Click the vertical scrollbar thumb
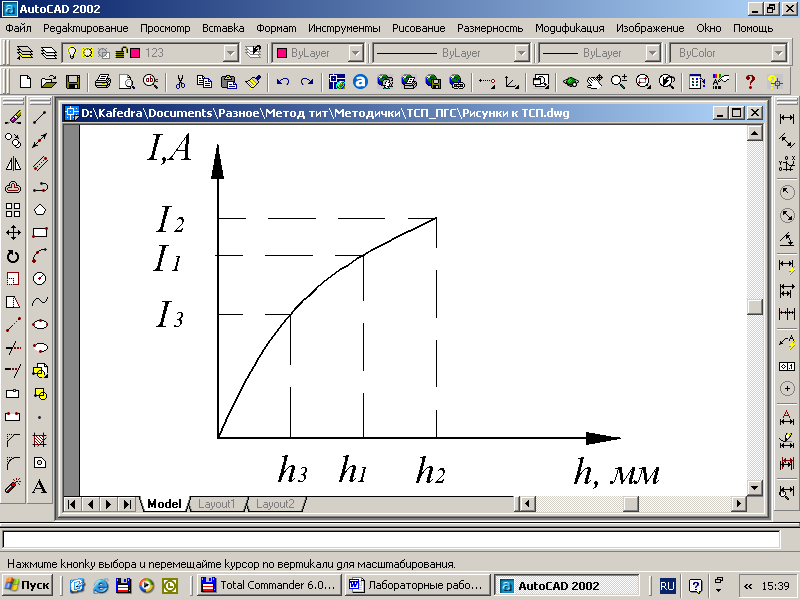800x600 pixels. point(755,307)
